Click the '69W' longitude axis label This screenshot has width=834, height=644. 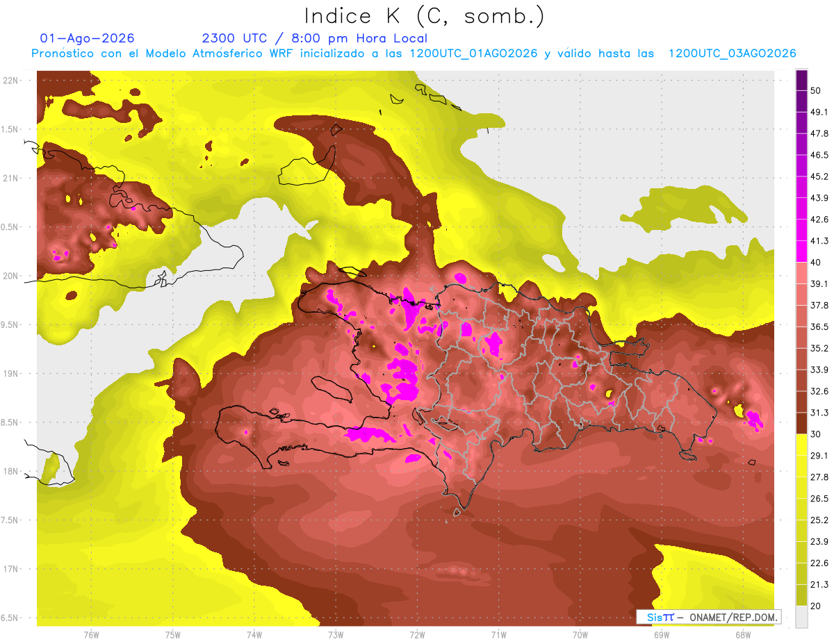click(661, 635)
